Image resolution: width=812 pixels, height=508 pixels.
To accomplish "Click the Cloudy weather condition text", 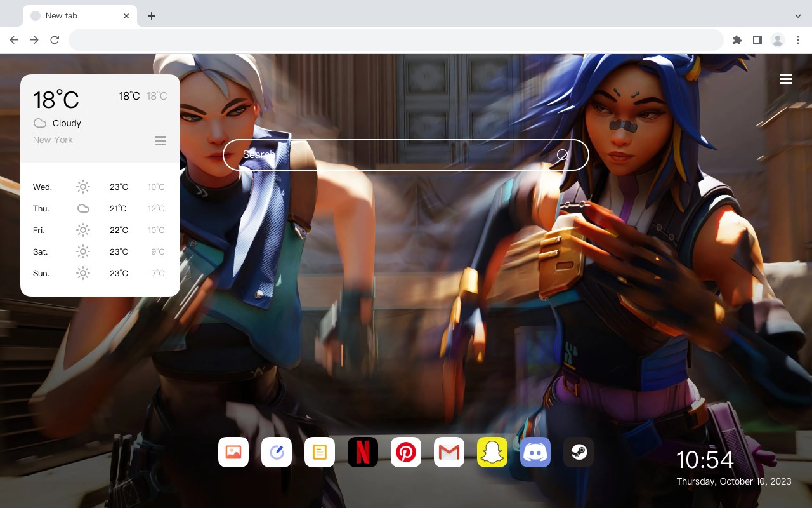I will [x=67, y=123].
